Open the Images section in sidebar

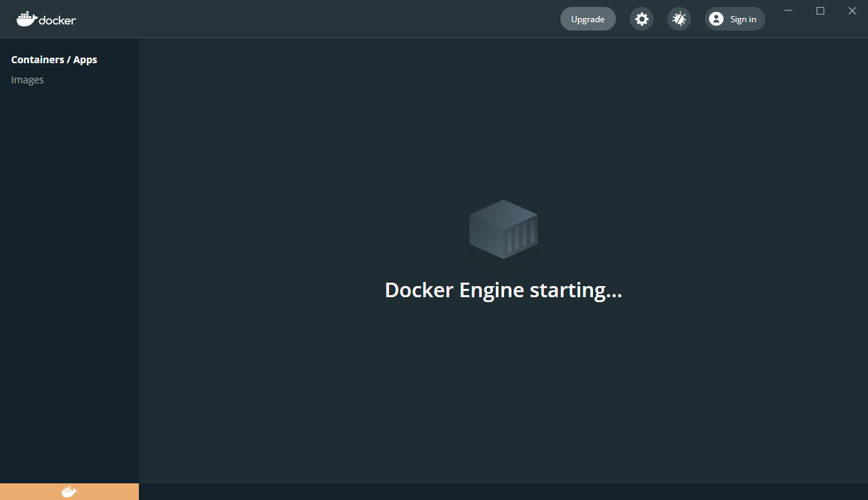[x=28, y=80]
